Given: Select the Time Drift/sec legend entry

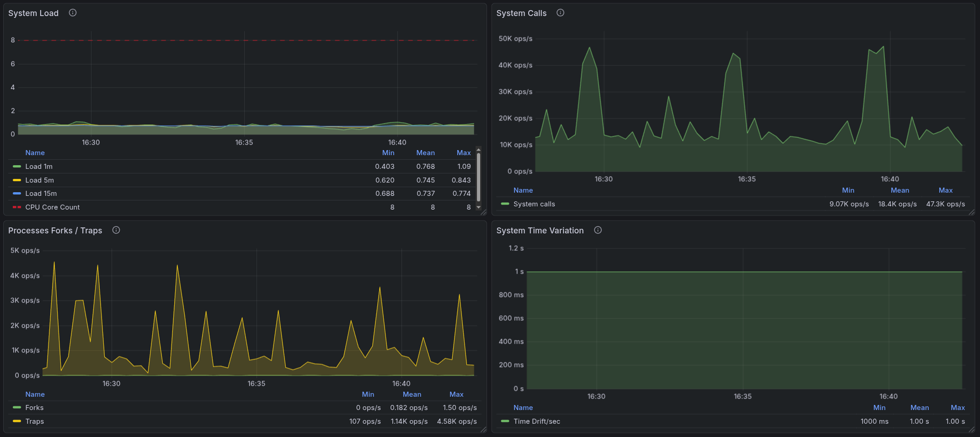Looking at the screenshot, I should point(536,421).
